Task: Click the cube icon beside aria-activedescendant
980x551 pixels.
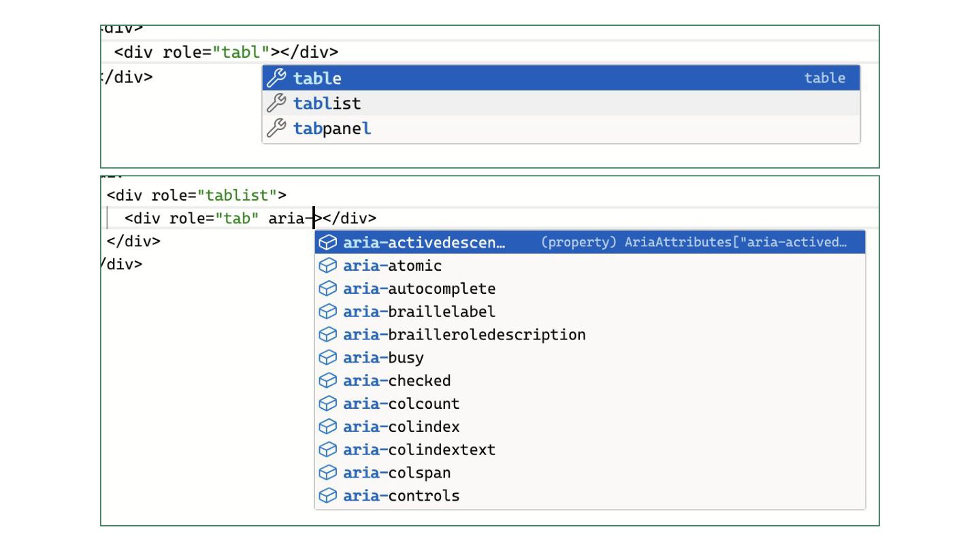Action: coord(328,243)
